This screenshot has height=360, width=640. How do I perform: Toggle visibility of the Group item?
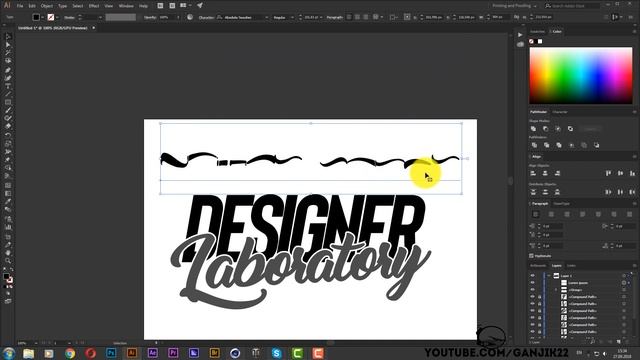click(x=532, y=289)
